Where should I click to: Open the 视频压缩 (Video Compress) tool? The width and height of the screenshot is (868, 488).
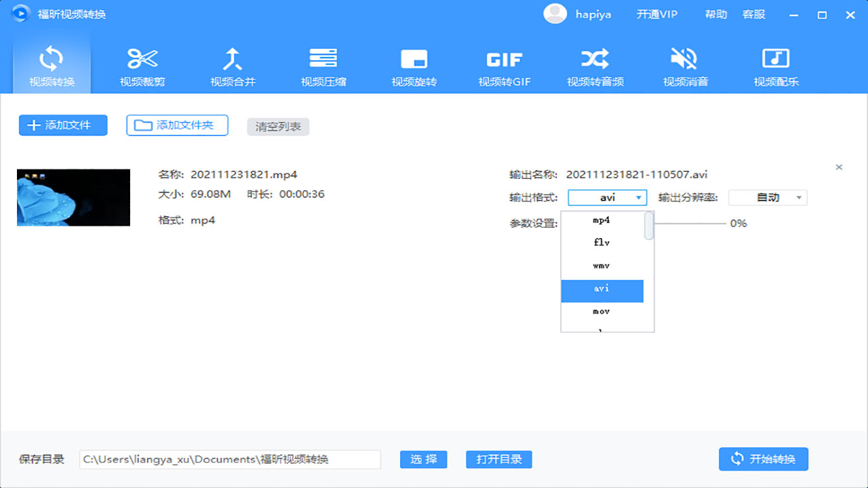point(323,64)
